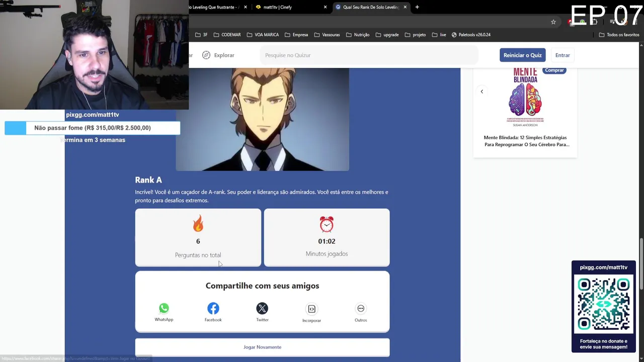Click the flame icon in questions card
This screenshot has width=644, height=362.
click(198, 224)
